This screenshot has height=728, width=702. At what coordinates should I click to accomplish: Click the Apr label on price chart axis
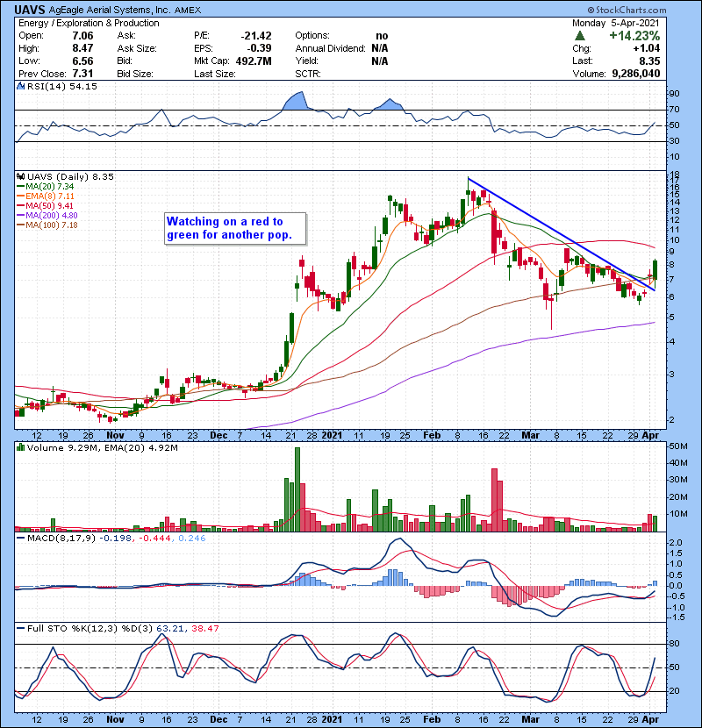tap(650, 436)
